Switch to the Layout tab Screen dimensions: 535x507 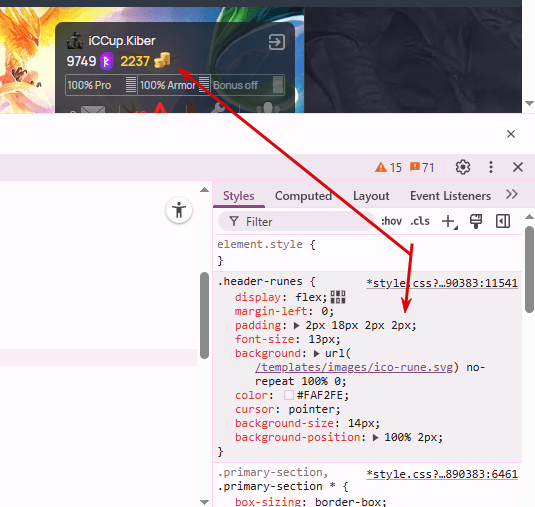tap(371, 196)
